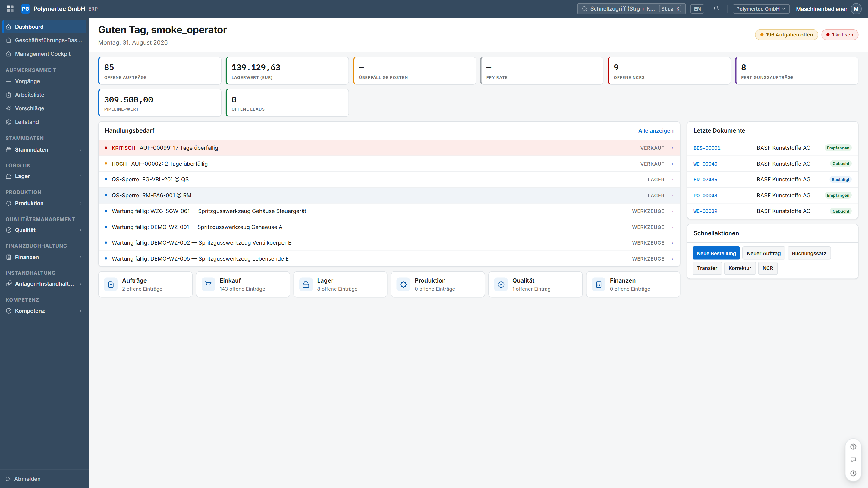Click the arrow on WZG-SGW-061 maintenance row
Screen dimensions: 868x488
pyautogui.click(x=671, y=211)
